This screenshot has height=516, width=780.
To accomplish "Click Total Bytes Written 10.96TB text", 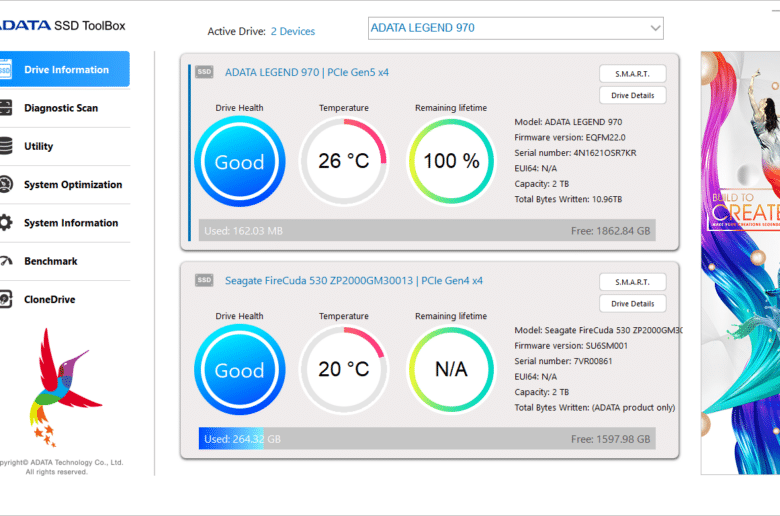I will point(568,199).
